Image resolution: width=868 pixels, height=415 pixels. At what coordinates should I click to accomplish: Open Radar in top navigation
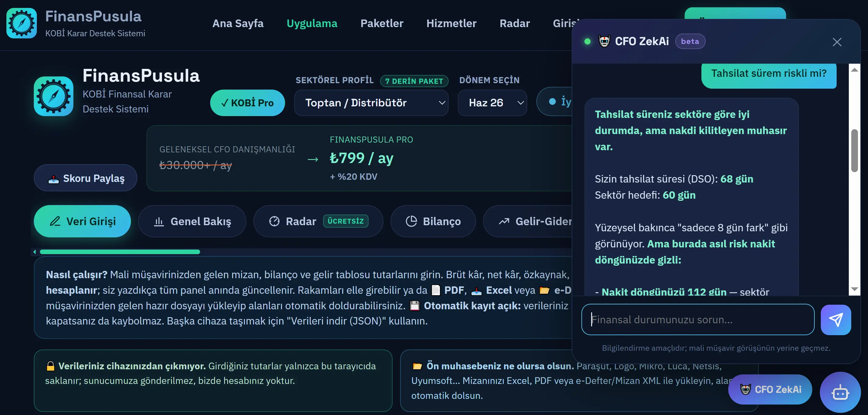pos(514,23)
